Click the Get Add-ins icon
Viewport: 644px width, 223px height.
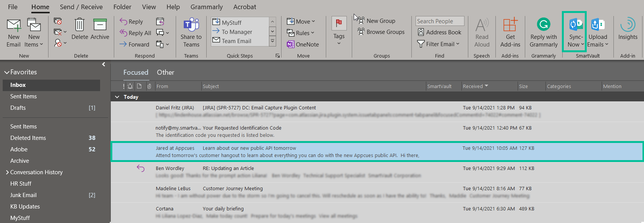[510, 25]
